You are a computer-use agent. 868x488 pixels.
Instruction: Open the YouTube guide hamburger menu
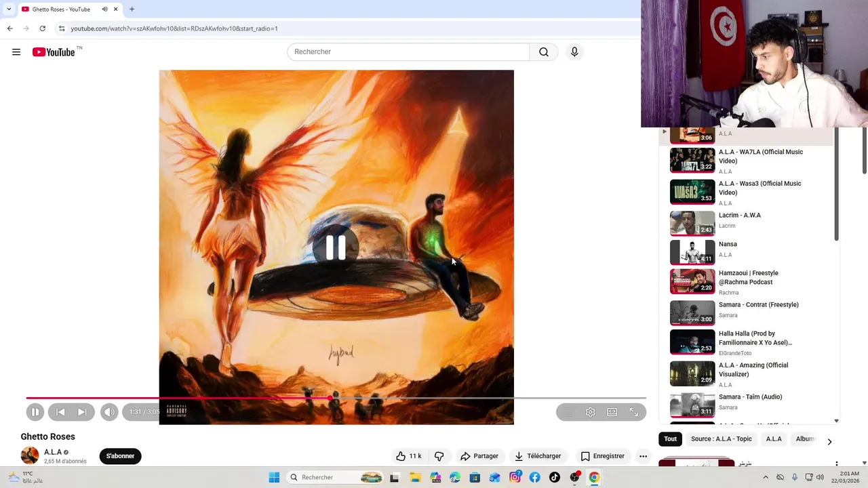click(x=16, y=52)
